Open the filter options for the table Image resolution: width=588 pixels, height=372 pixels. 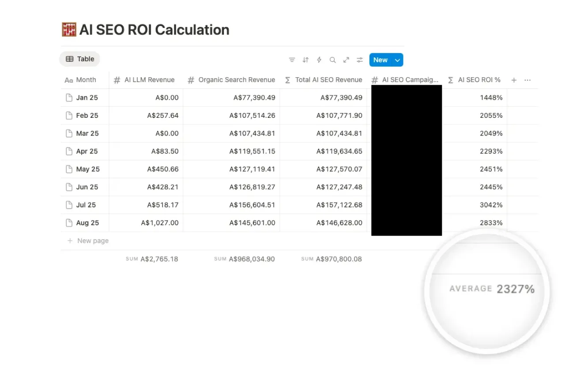click(x=292, y=60)
